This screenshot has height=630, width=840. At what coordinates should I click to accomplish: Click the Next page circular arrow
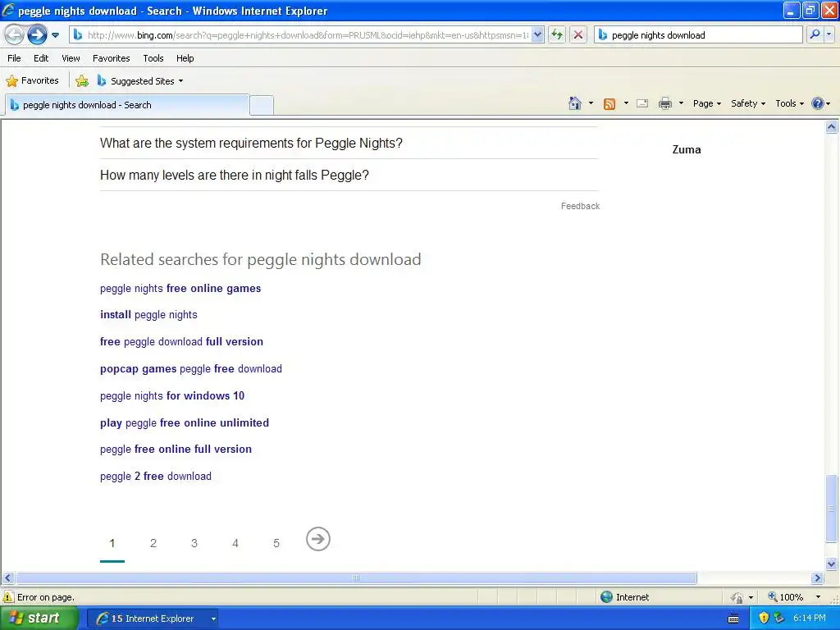(318, 539)
